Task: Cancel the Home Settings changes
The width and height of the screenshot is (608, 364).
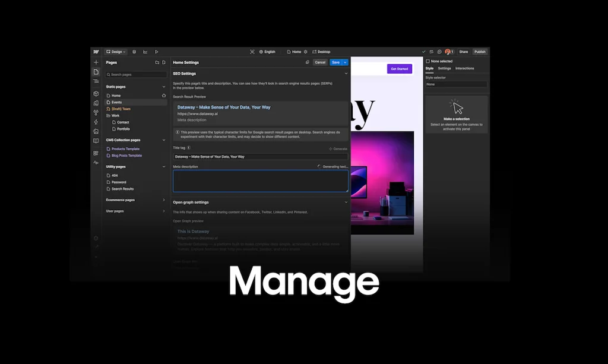Action: click(320, 62)
